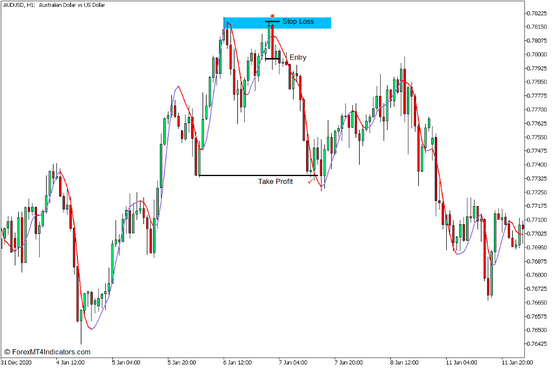The image size is (556, 369).
Task: Click price level 0.78075 on the axis
Action: [x=536, y=41]
